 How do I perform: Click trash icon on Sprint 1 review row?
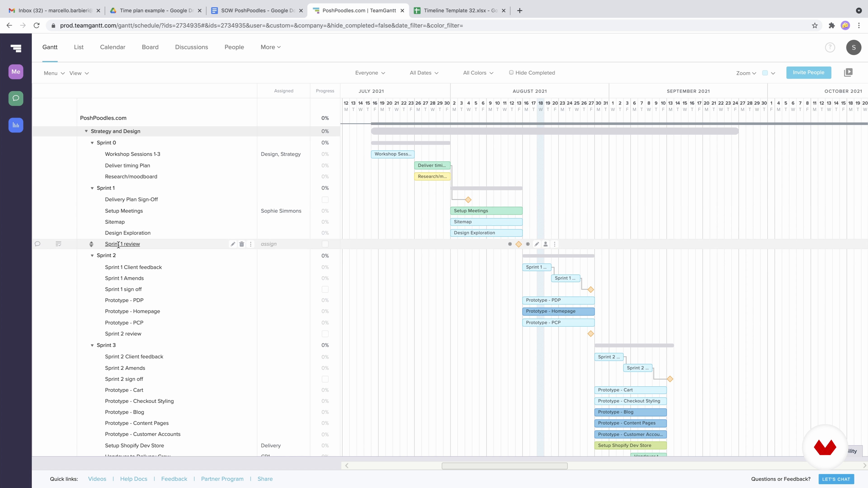point(242,244)
